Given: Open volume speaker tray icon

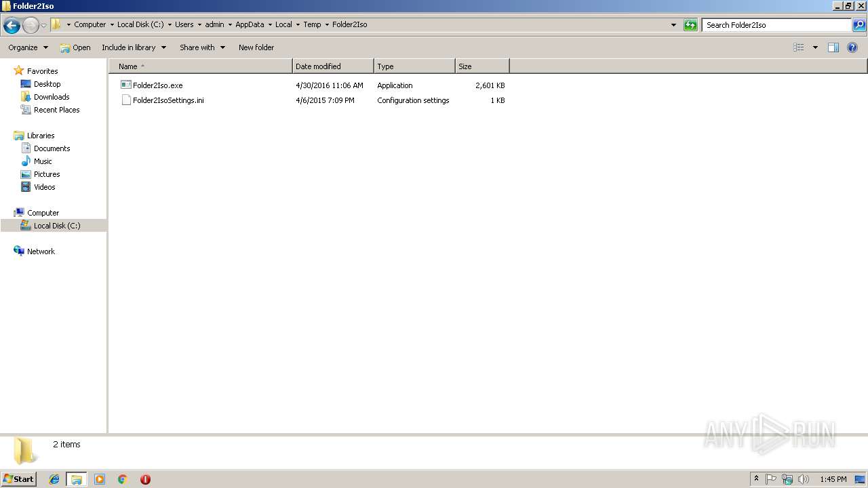Looking at the screenshot, I should click(804, 479).
